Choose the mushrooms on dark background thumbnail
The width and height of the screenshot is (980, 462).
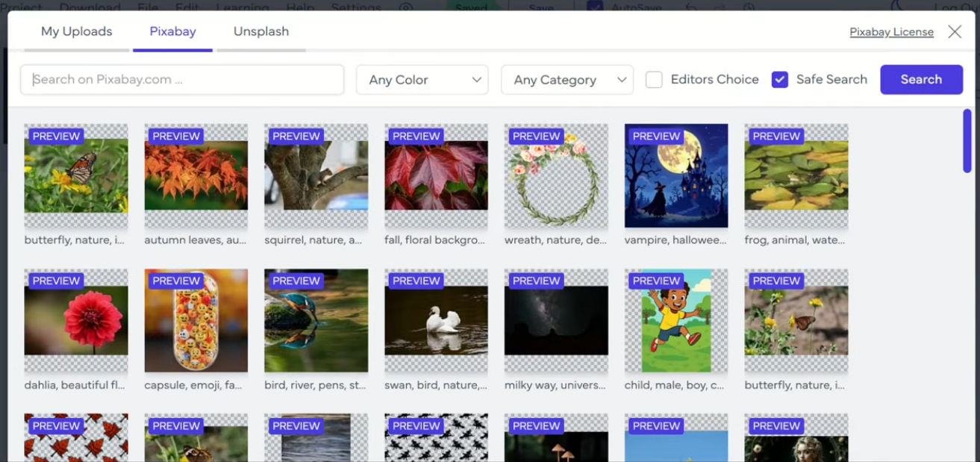pyautogui.click(x=556, y=438)
